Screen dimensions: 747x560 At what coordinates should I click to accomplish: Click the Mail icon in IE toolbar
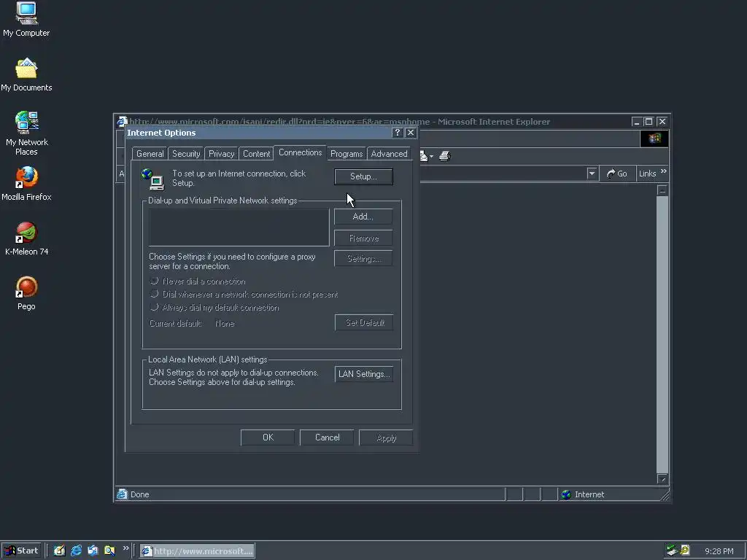[x=423, y=156]
